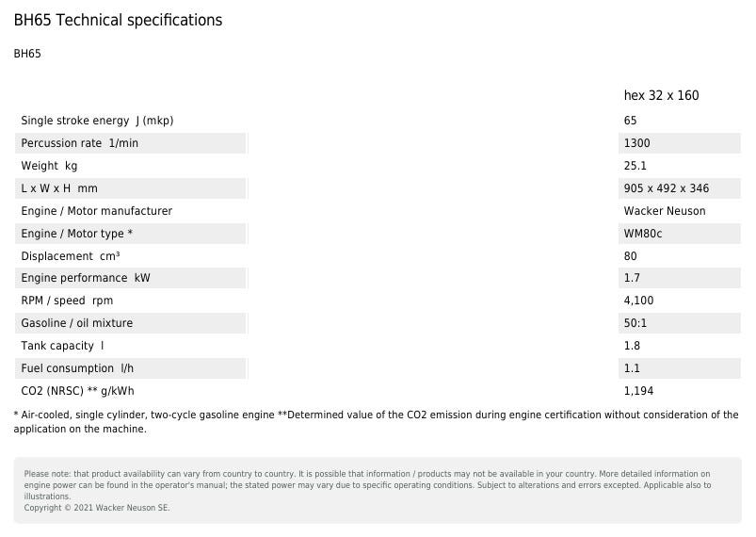Select the BH65 model label below heading

[27, 54]
